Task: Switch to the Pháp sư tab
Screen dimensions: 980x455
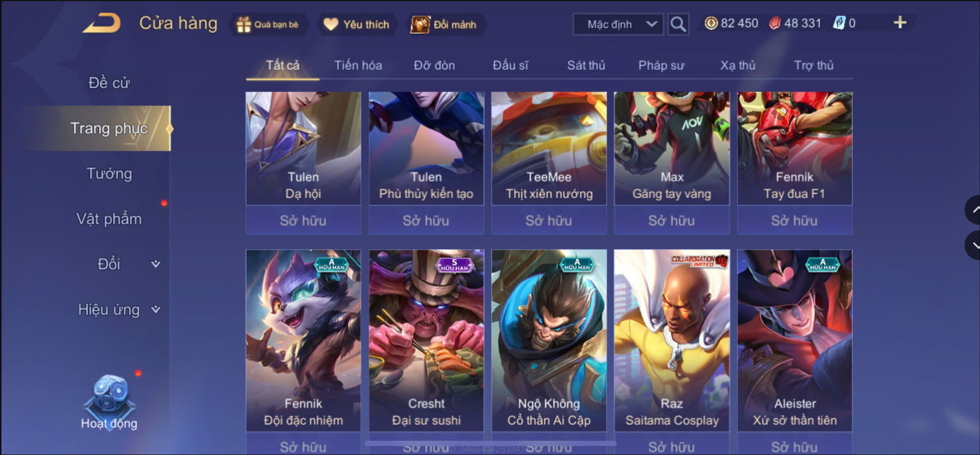Action: click(x=661, y=66)
